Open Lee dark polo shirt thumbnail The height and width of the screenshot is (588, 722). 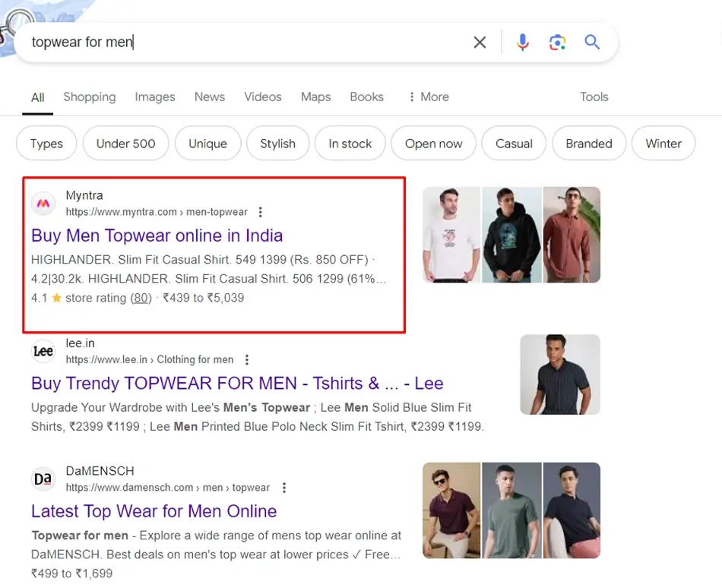pyautogui.click(x=560, y=375)
